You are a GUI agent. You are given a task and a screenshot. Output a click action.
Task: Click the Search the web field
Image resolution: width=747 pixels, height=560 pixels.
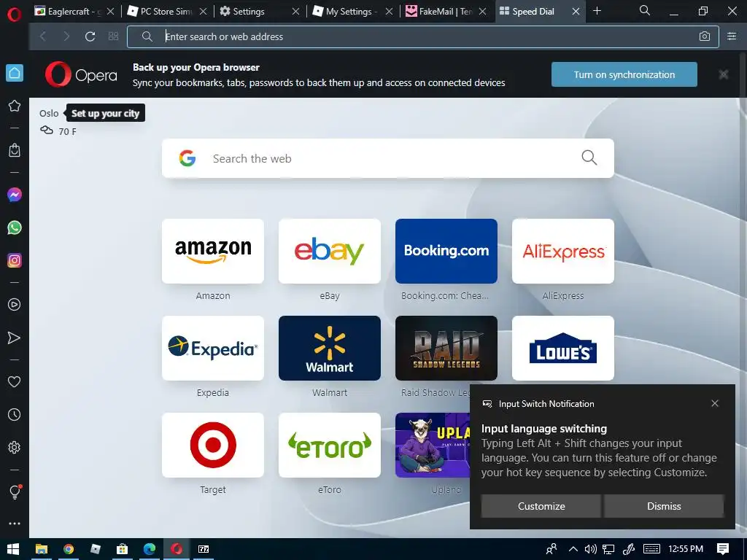click(x=388, y=158)
